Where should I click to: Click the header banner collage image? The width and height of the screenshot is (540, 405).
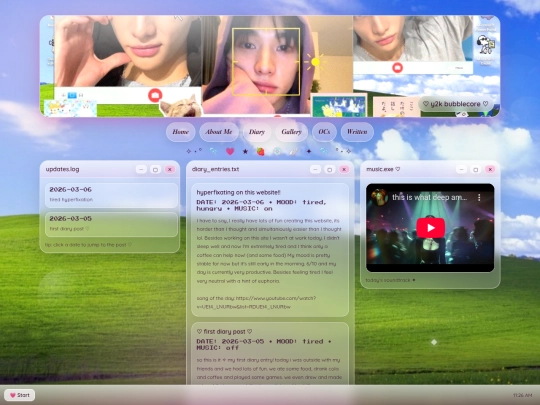270,66
